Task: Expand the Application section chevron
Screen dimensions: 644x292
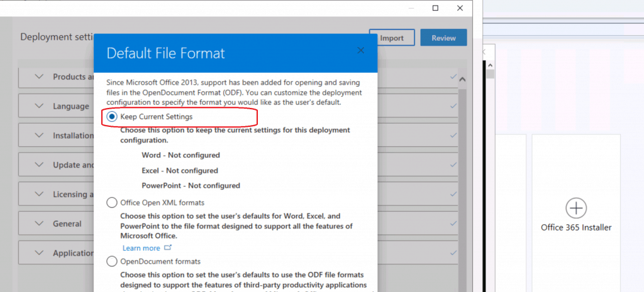Action: coord(39,253)
